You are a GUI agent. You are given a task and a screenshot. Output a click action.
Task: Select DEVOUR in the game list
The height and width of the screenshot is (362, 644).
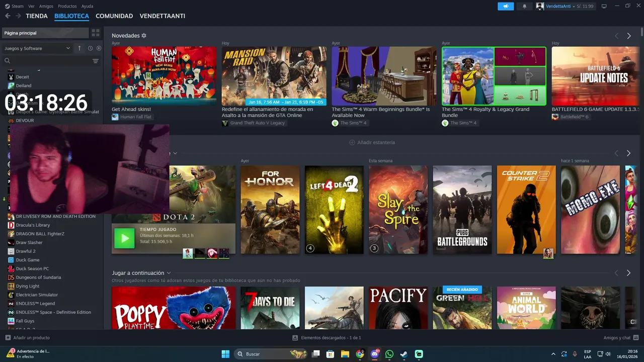tap(25, 121)
